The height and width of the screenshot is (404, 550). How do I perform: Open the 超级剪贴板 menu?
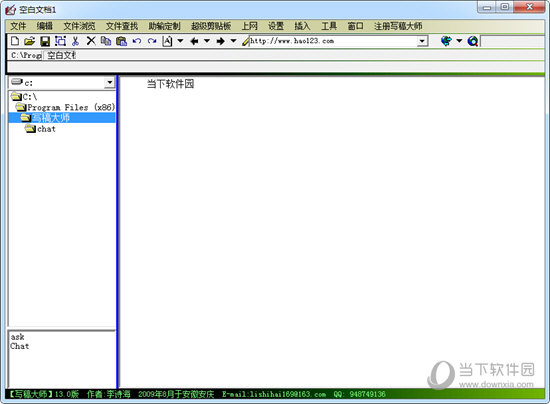click(211, 26)
